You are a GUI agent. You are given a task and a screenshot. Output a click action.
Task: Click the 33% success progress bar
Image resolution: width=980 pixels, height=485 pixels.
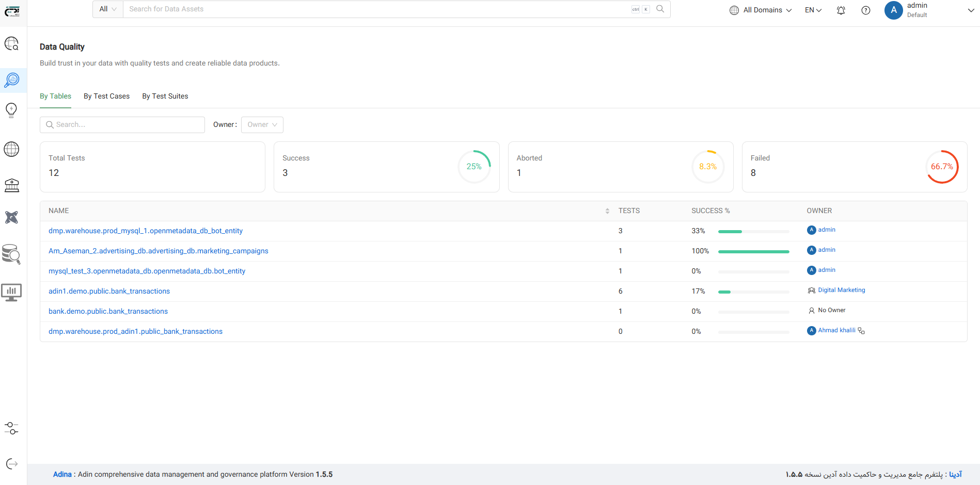(753, 232)
